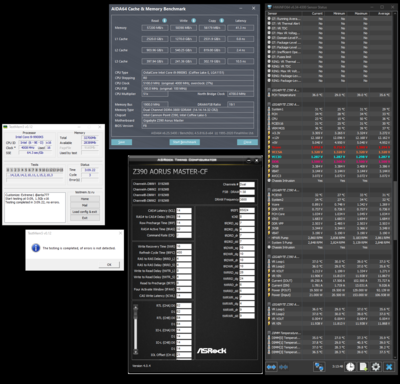Click the HWiNFO collapse columns arrows icon
The height and width of the screenshot is (384, 400).
(284, 367)
